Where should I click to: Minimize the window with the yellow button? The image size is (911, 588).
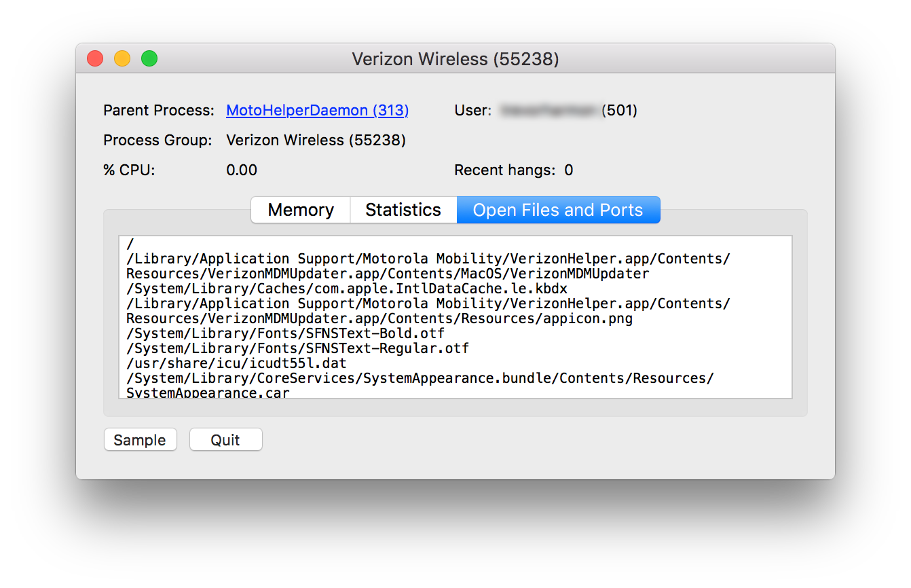pyautogui.click(x=122, y=59)
